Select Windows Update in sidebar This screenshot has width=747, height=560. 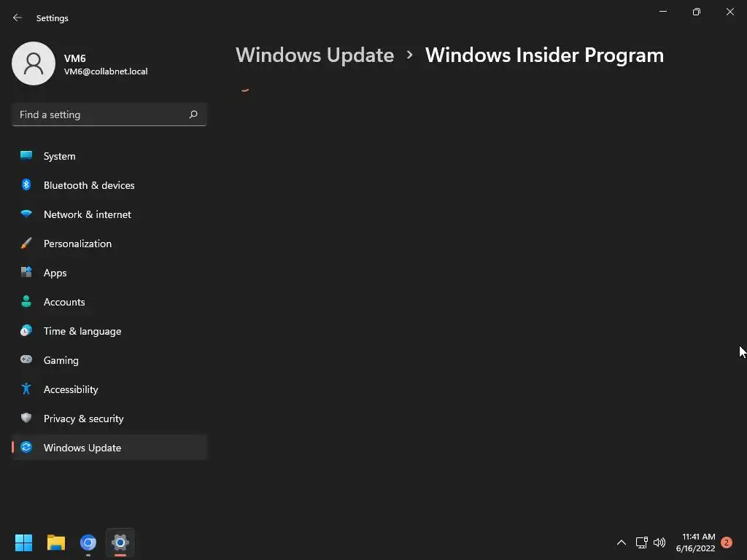point(109,448)
